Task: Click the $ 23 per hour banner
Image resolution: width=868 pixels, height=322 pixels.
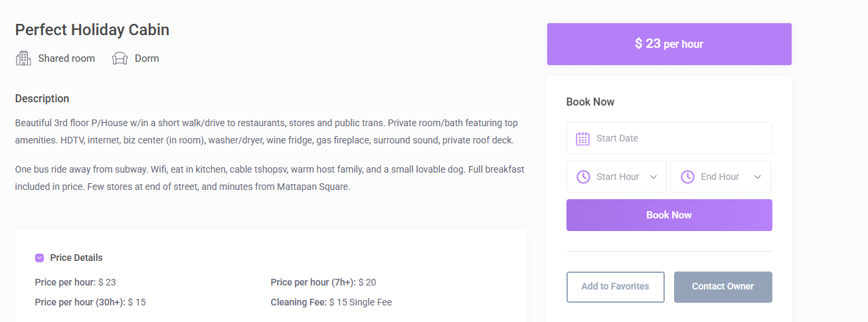Action: [669, 44]
